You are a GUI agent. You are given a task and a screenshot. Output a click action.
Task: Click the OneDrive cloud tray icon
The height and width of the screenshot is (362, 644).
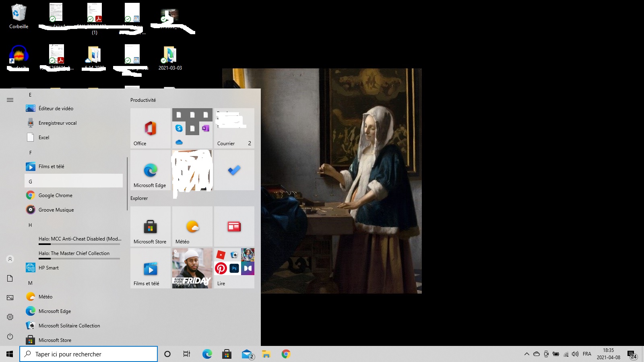click(537, 354)
